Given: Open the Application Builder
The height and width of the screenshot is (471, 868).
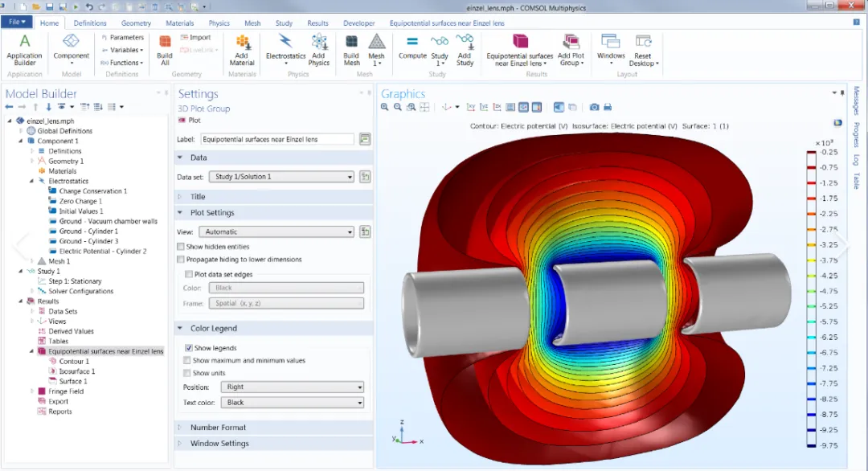Looking at the screenshot, I should click(x=24, y=50).
